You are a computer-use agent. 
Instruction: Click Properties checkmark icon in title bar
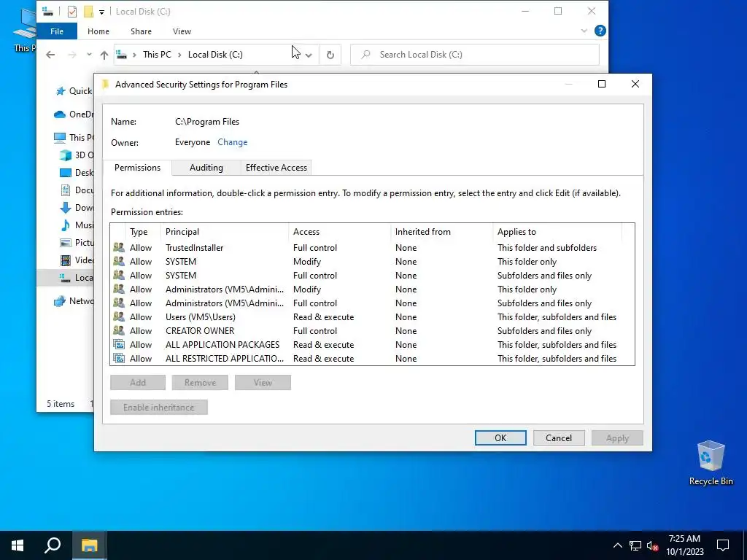click(x=72, y=12)
